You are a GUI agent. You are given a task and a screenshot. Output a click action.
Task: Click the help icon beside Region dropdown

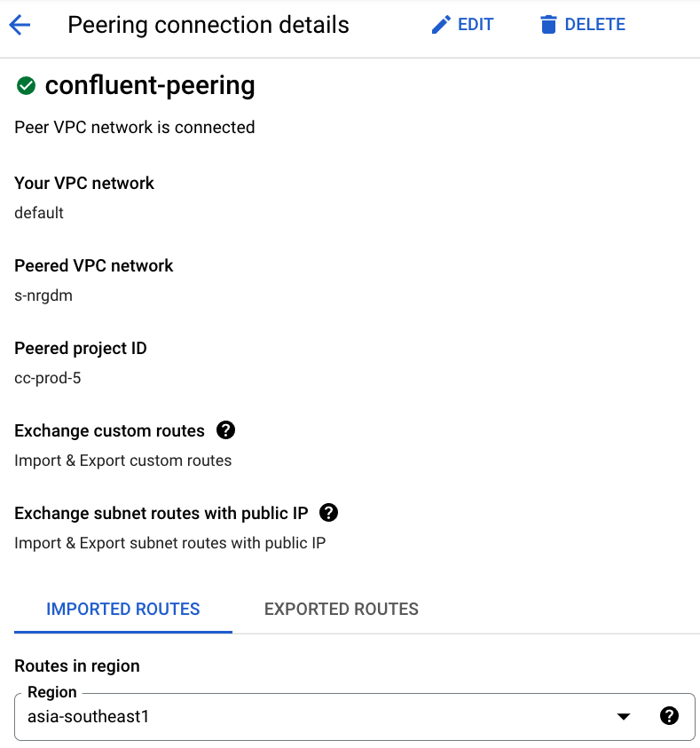tap(670, 716)
